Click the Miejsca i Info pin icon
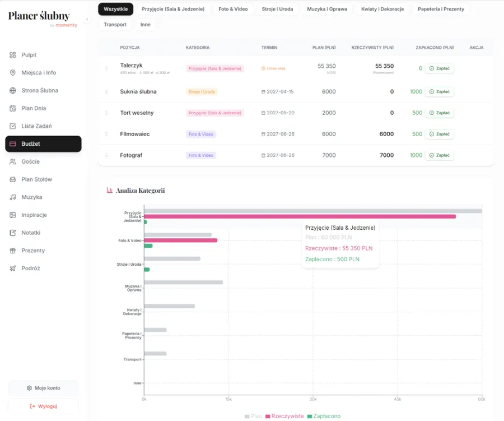 tap(13, 73)
